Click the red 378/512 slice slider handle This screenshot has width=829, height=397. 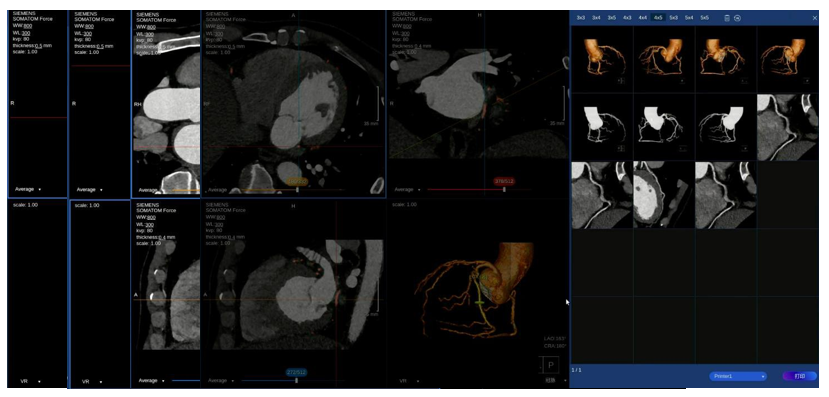504,189
